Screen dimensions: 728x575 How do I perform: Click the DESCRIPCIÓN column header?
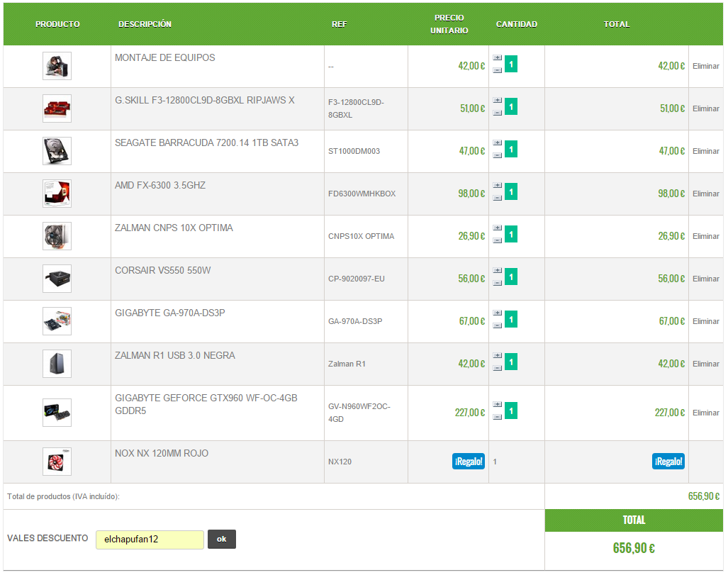145,24
